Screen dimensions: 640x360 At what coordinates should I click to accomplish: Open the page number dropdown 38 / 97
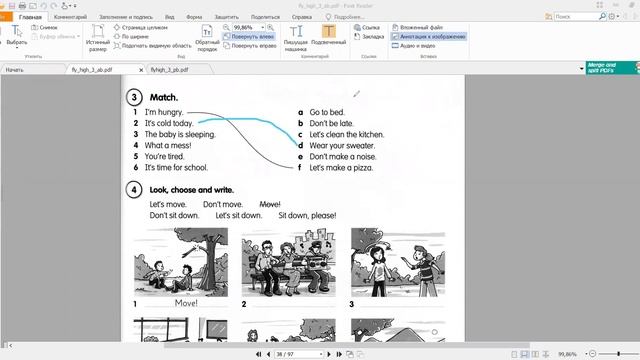pyautogui.click(x=321, y=354)
